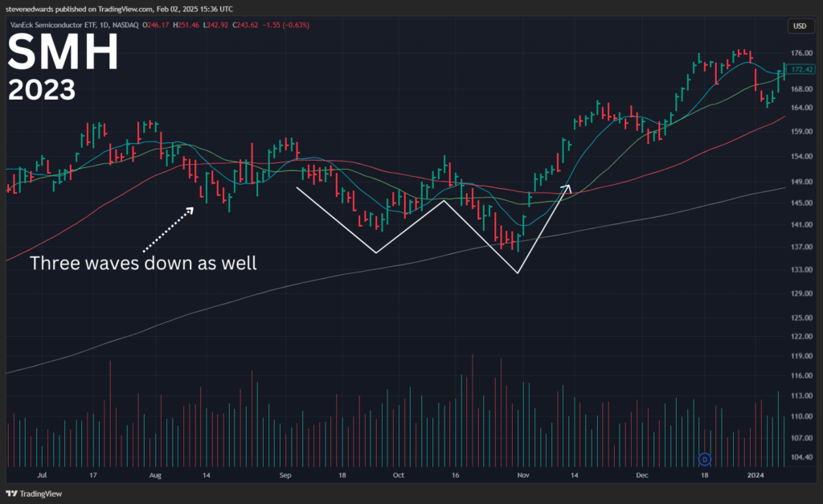Click the 113.00 price axis label
Image resolution: width=823 pixels, height=504 pixels.
(x=801, y=395)
